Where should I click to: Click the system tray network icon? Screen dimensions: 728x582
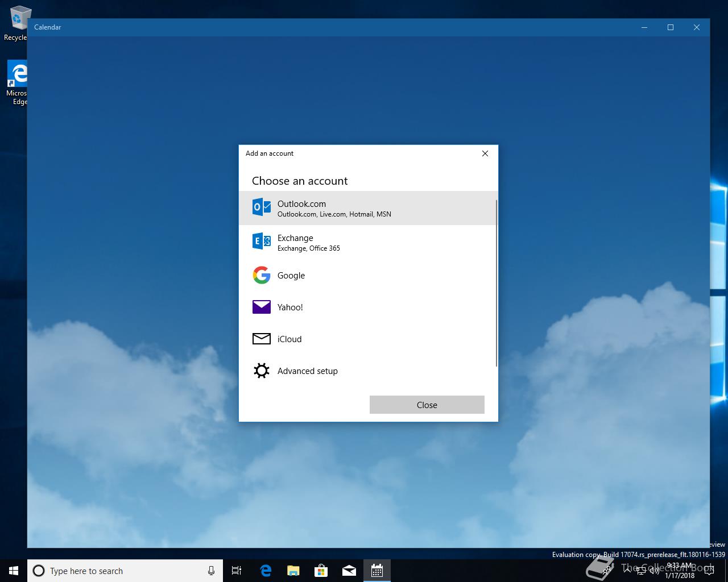click(641, 571)
